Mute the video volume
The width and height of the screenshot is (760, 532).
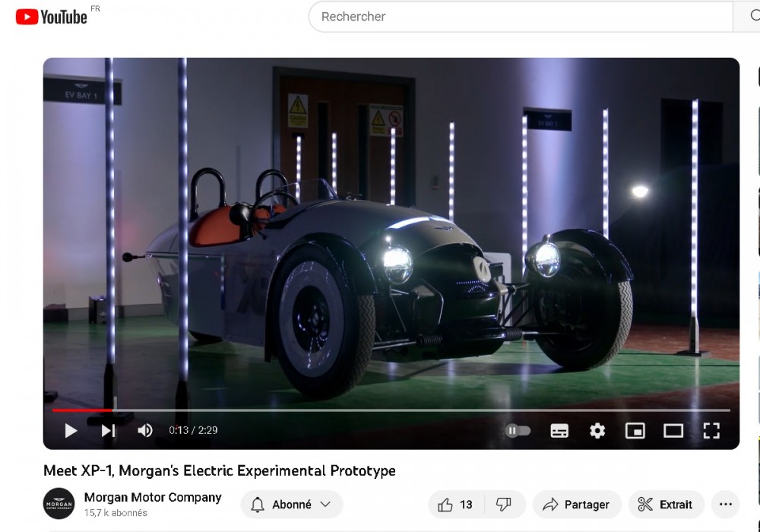(144, 431)
